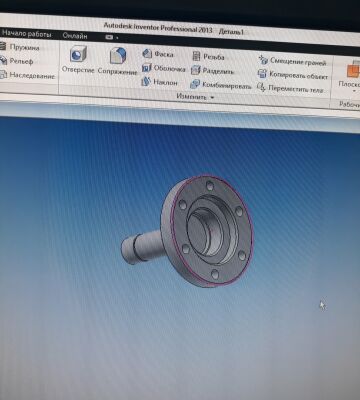Click the Рабочие panel label
360x400 pixels.
tap(349, 105)
